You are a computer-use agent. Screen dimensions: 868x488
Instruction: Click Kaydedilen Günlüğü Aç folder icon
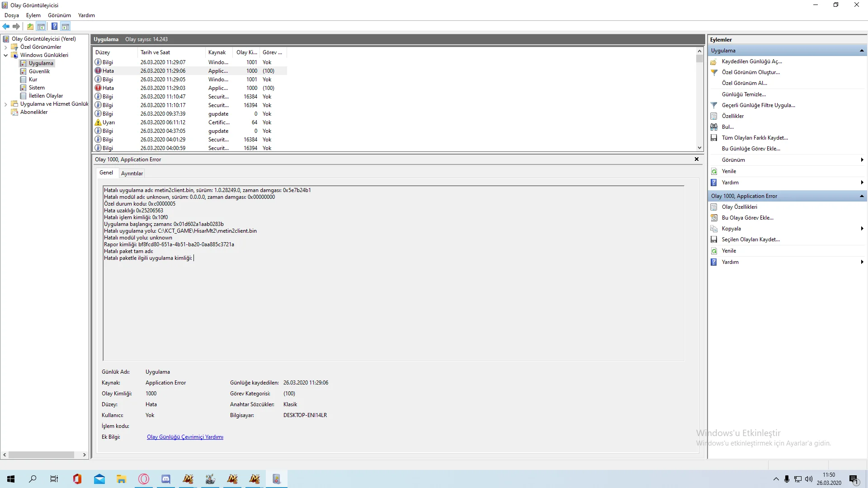tap(714, 62)
